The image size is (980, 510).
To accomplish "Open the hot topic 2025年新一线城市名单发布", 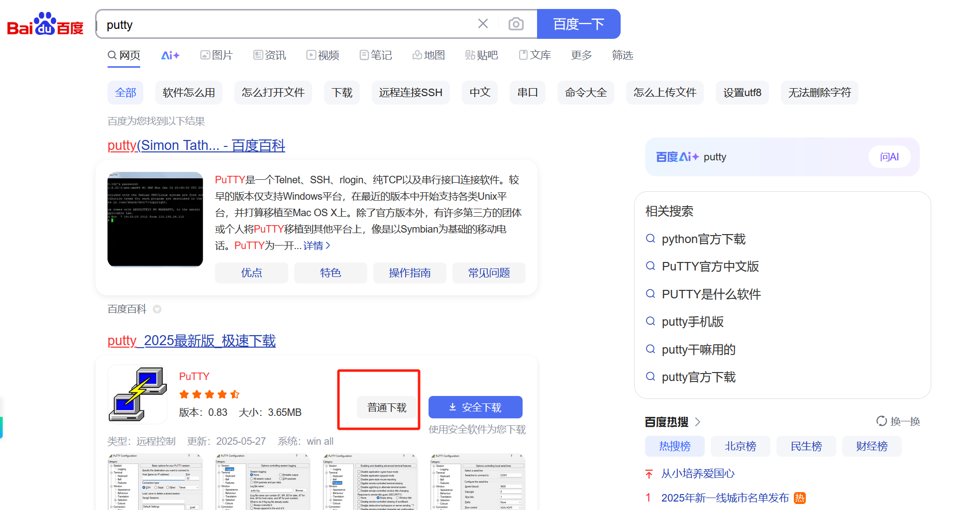I will (725, 498).
